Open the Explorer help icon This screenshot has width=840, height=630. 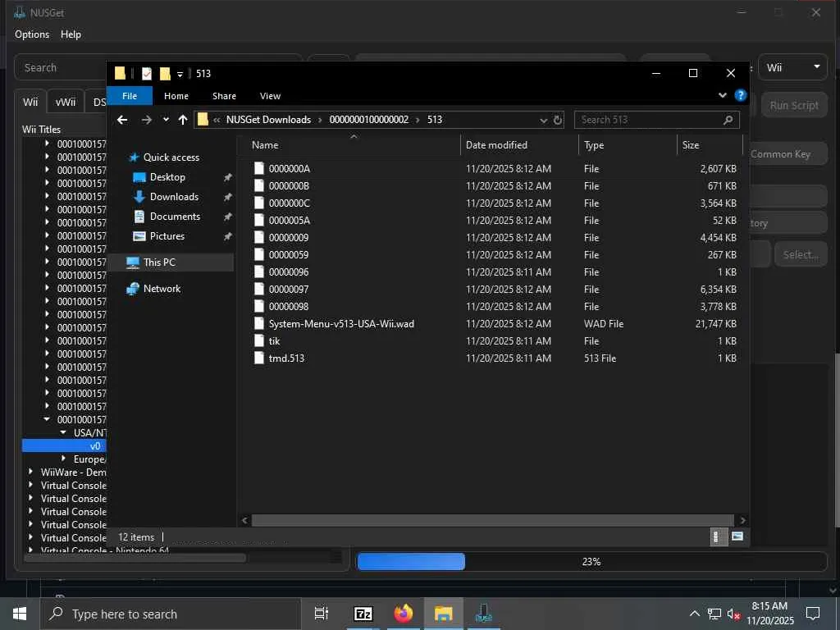[741, 95]
